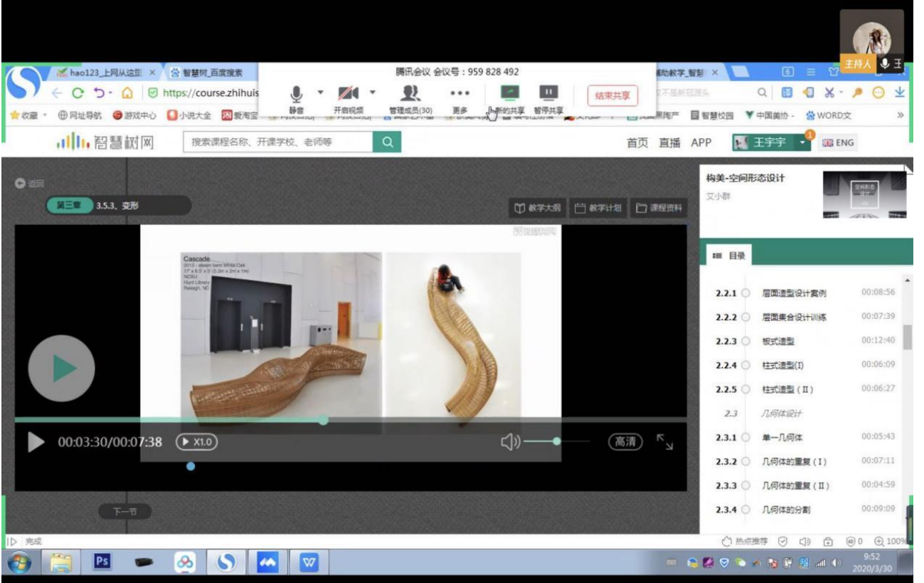Open microphone options dropdown arrow
924x583 pixels.
320,92
